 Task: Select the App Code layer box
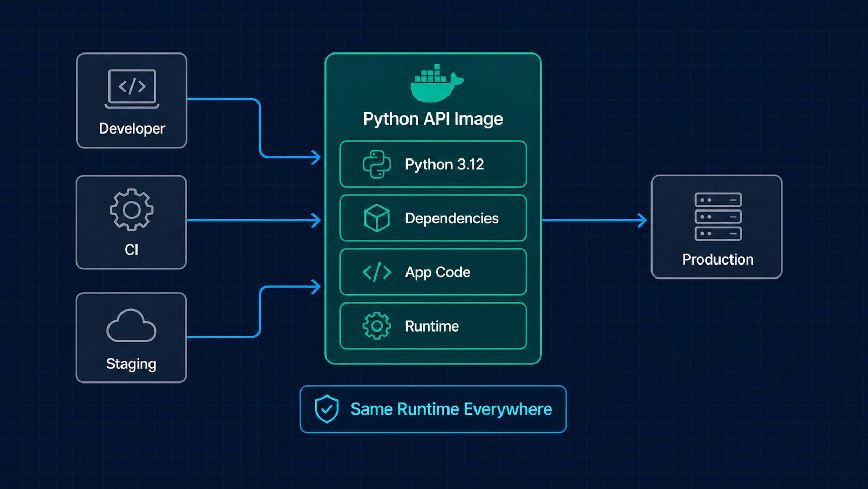click(x=433, y=272)
